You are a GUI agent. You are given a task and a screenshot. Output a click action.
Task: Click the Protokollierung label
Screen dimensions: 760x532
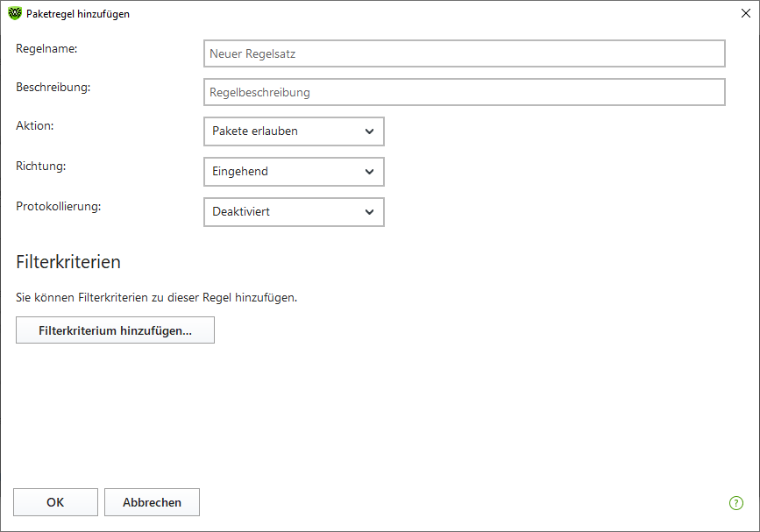[58, 207]
